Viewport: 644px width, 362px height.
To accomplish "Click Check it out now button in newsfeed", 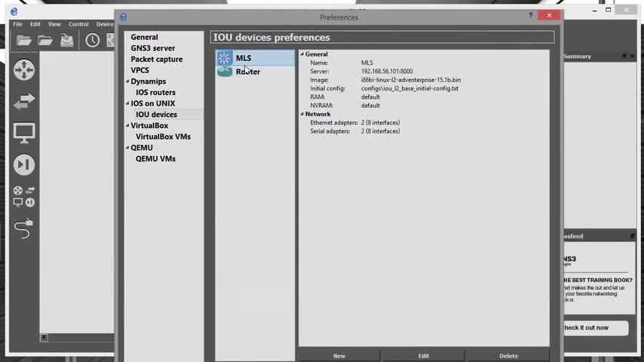I will (596, 327).
